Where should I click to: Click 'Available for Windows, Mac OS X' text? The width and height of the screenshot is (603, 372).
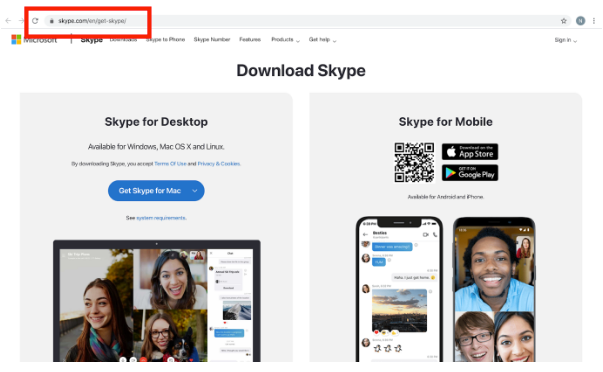(x=156, y=147)
